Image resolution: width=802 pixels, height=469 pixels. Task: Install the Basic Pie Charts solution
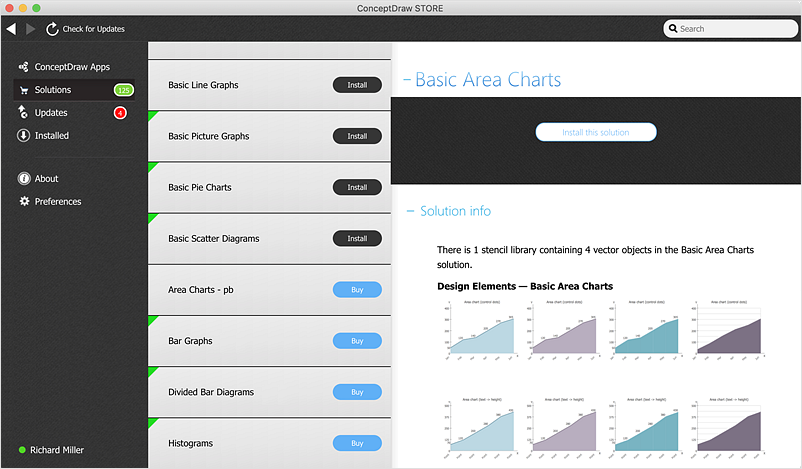pyautogui.click(x=357, y=187)
